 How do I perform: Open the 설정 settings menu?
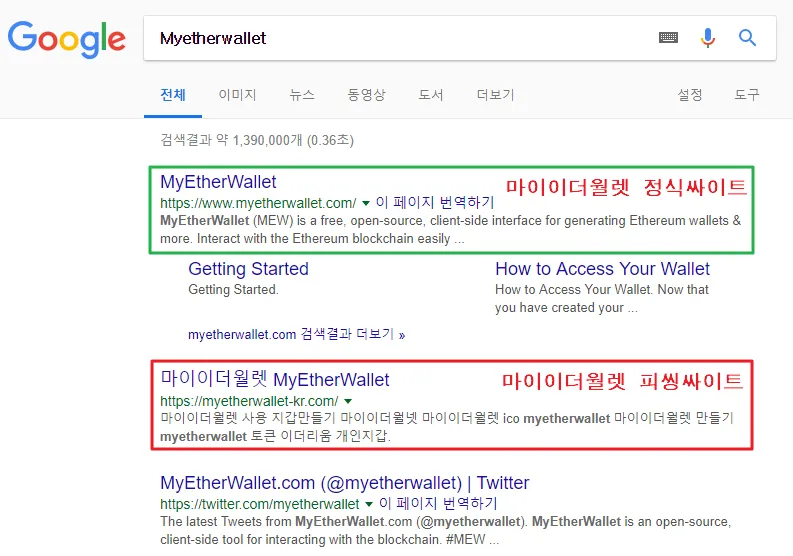click(689, 95)
